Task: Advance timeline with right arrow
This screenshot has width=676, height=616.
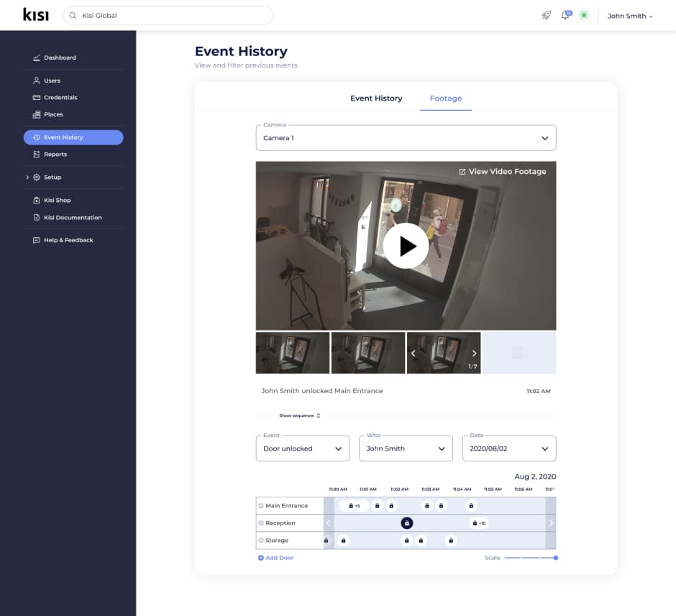Action: 551,523
